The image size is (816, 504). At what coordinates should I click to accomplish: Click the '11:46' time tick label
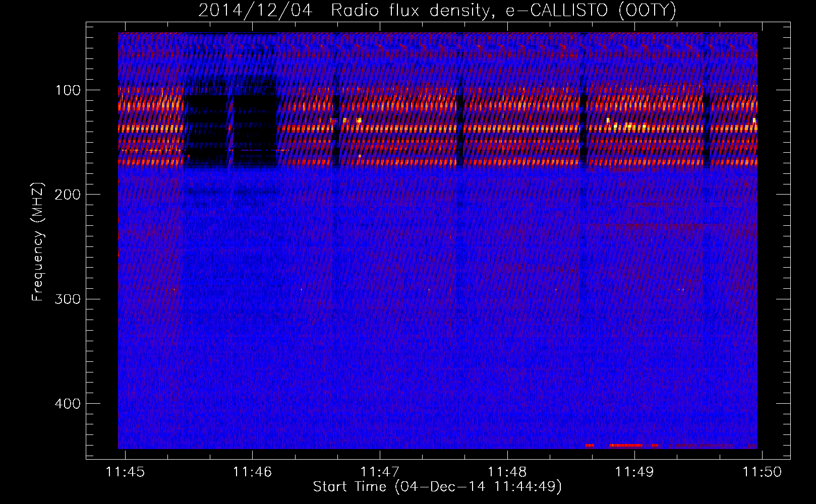pyautogui.click(x=252, y=472)
